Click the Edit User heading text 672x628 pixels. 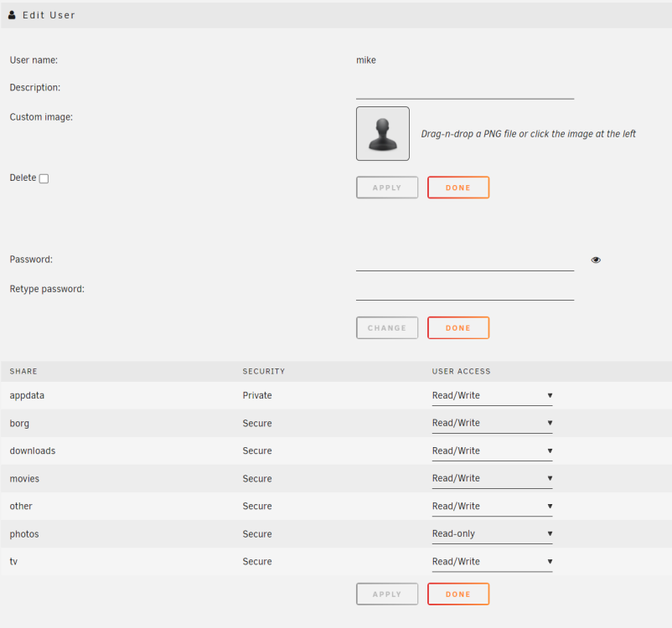coord(49,15)
